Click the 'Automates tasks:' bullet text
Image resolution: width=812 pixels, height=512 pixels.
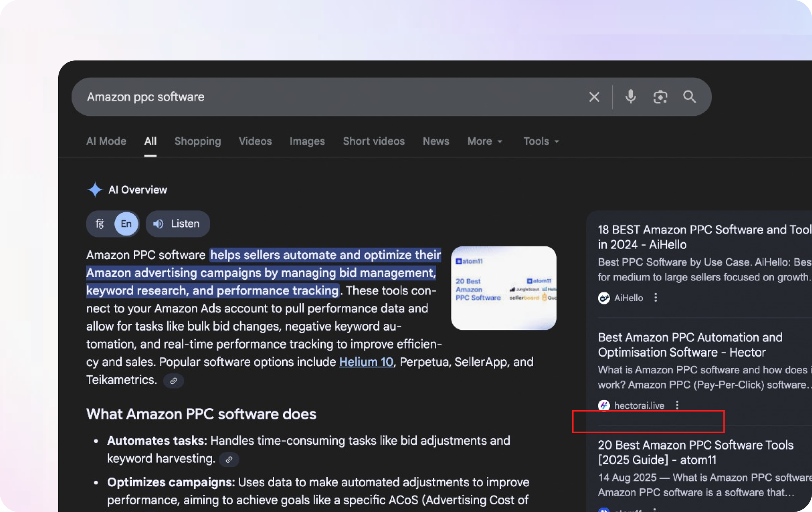click(x=157, y=441)
